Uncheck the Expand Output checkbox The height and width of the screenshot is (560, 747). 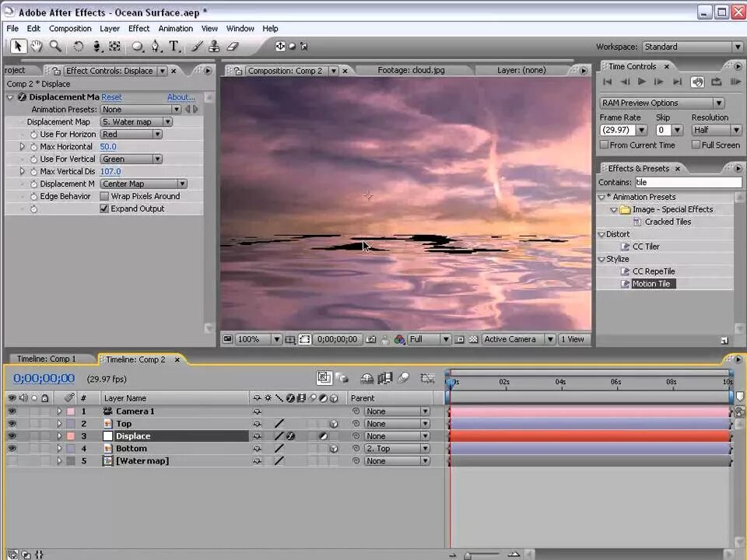(x=104, y=208)
